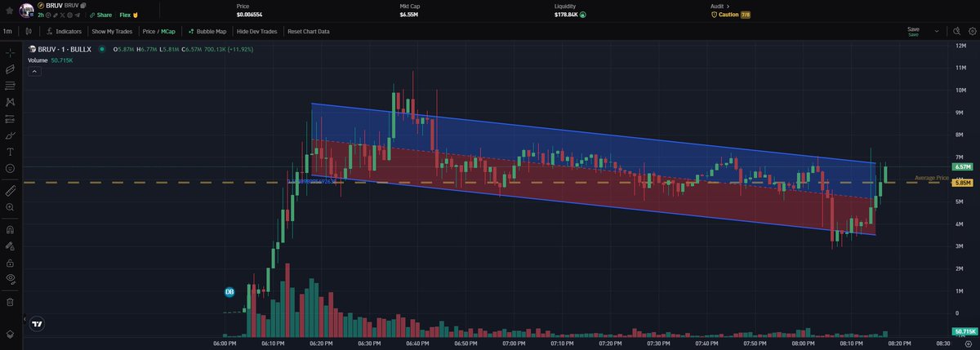Screen dimensions: 980x350
Task: Open the website globe link
Action: (x=69, y=15)
